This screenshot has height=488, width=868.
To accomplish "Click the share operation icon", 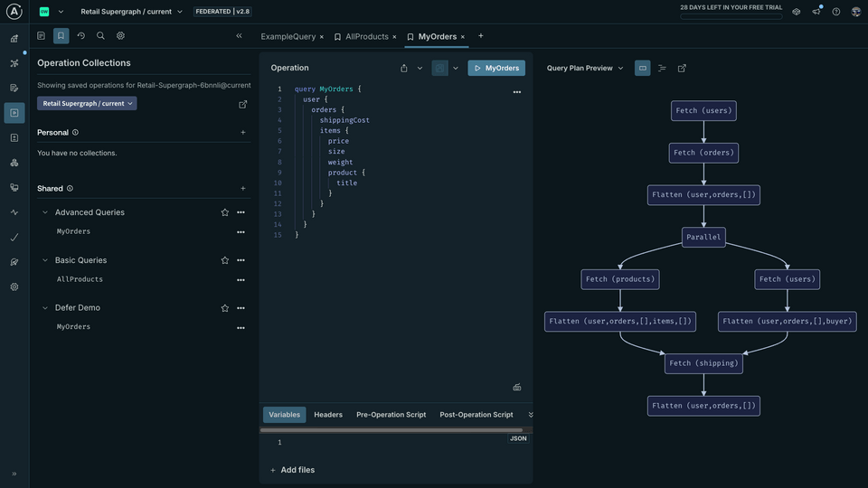I will (404, 68).
